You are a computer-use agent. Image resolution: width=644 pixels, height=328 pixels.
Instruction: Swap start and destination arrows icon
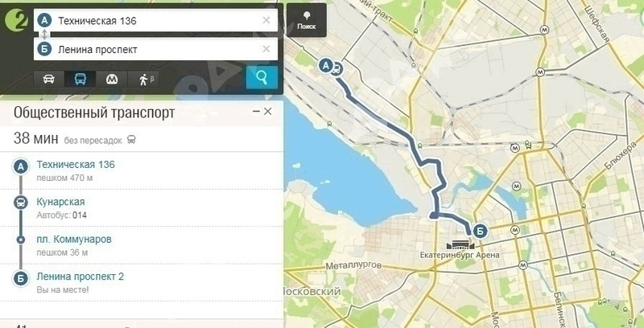[x=44, y=35]
